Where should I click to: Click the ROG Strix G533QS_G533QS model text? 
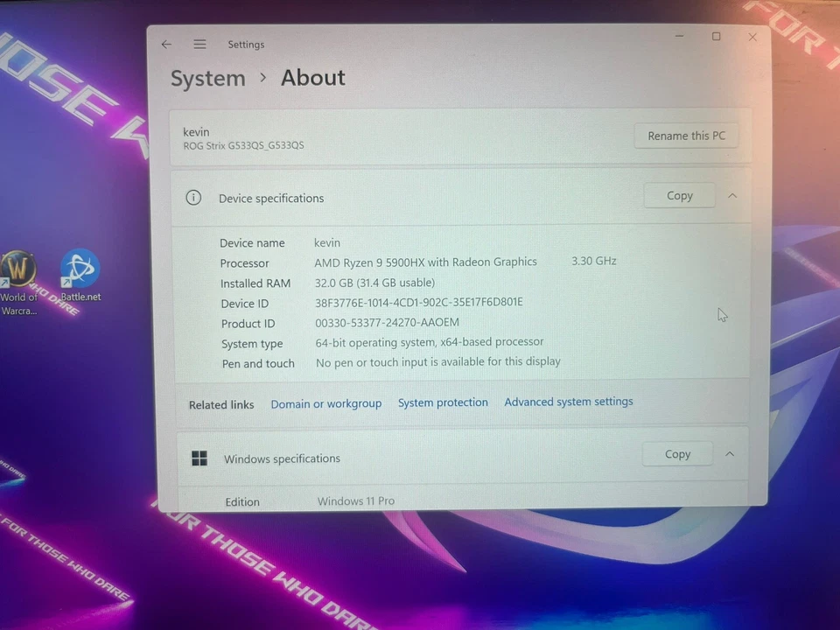click(244, 146)
